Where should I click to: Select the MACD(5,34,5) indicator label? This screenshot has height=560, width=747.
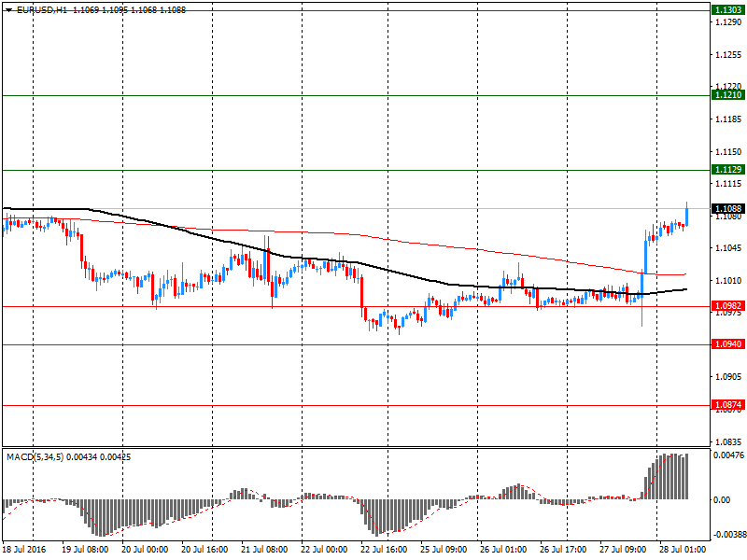[x=35, y=457]
